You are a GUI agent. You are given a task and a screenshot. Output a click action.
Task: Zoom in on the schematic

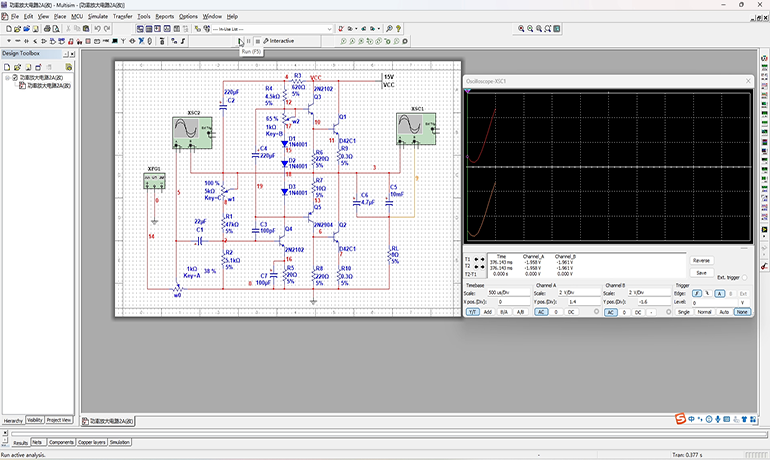tap(521, 29)
